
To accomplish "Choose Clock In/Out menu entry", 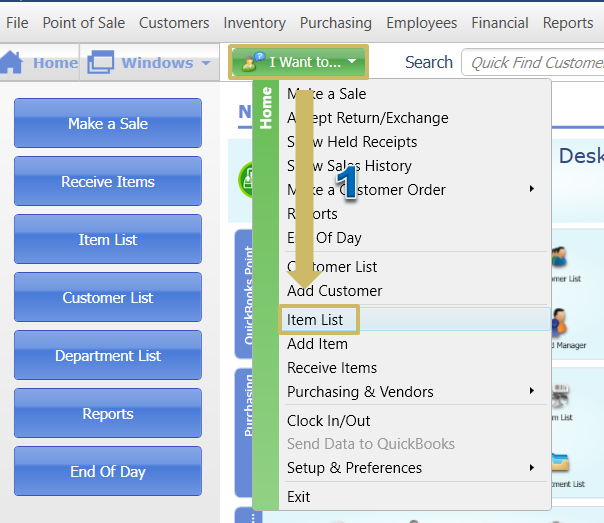I will pyautogui.click(x=328, y=420).
